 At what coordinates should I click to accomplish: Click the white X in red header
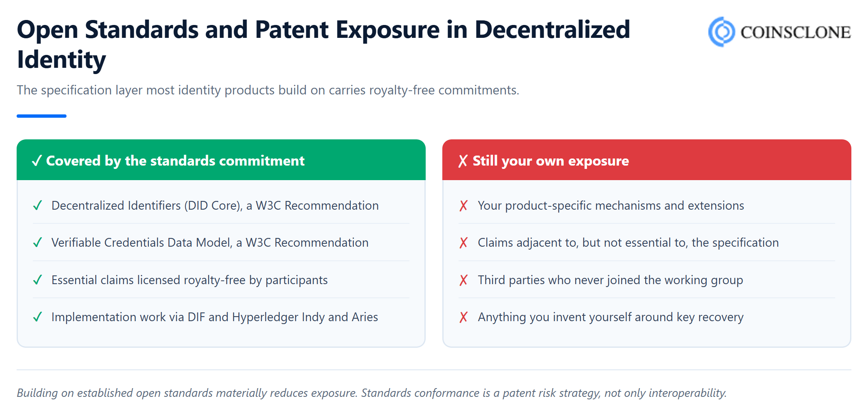[x=463, y=161]
